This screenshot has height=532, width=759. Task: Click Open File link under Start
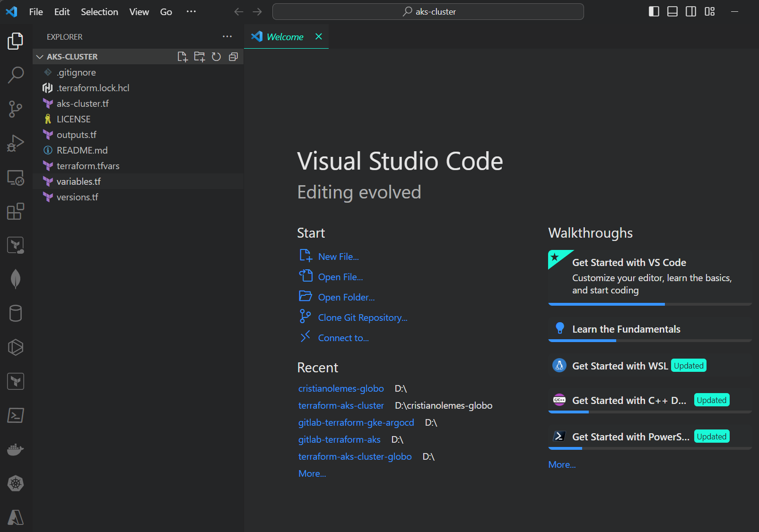pyautogui.click(x=340, y=277)
